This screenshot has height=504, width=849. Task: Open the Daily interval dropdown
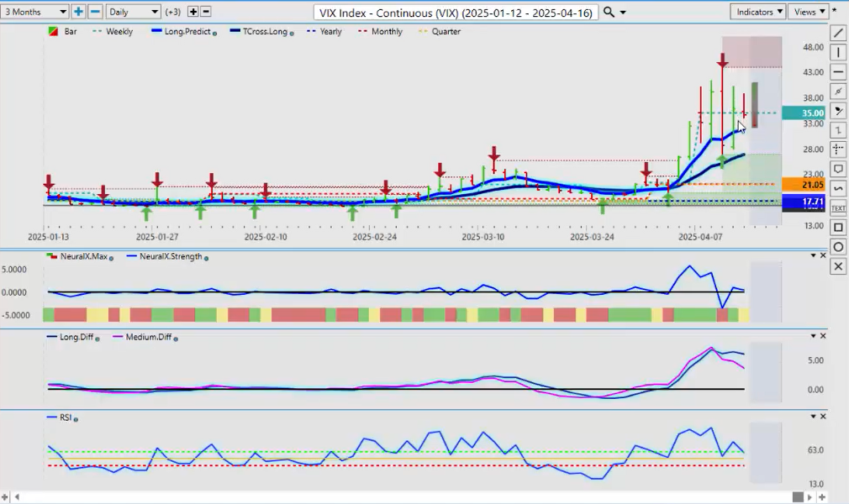coord(134,12)
